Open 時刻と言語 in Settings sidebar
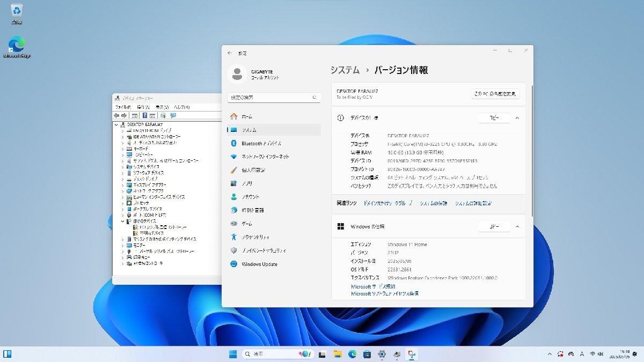 pyautogui.click(x=274, y=210)
